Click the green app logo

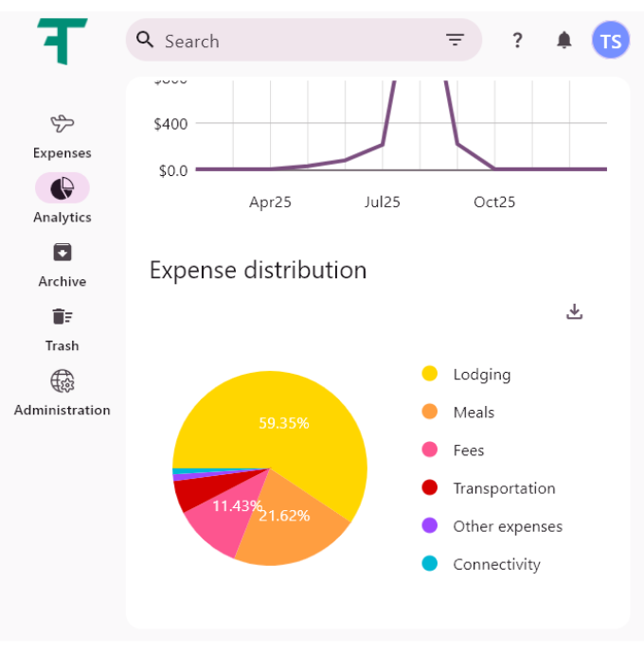pos(63,41)
